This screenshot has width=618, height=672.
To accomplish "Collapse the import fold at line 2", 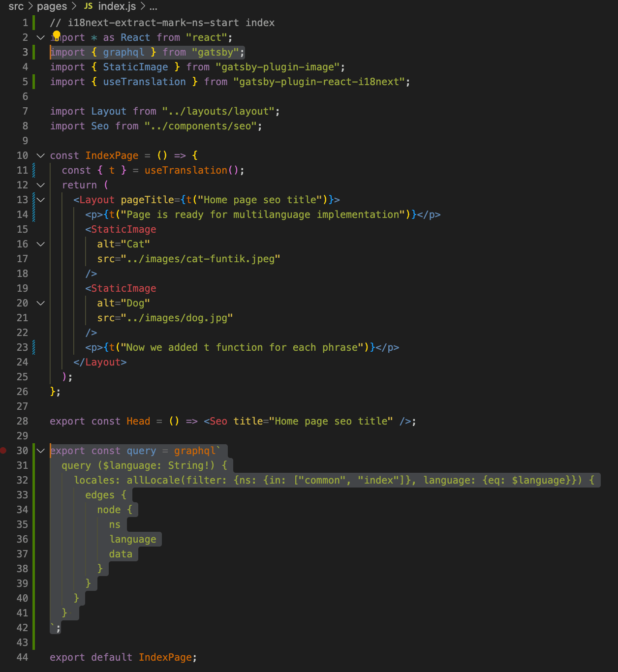I will coord(41,37).
